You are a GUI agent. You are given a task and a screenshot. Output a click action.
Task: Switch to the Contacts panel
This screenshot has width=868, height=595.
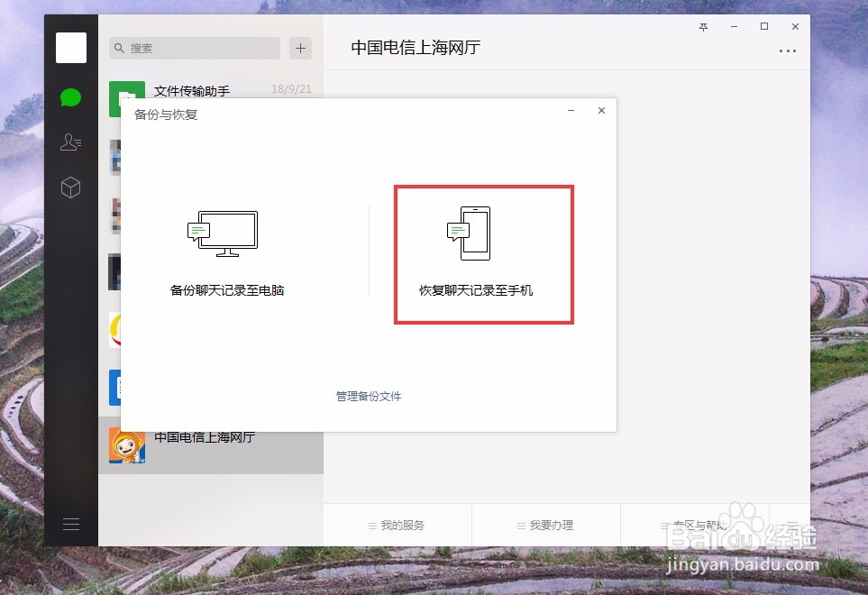[70, 142]
